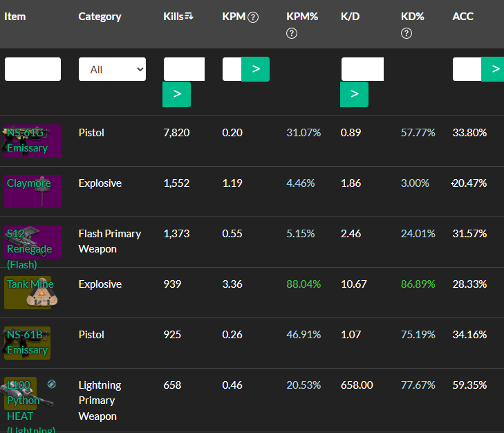This screenshot has width=504, height=433.
Task: Focus the K/D filter input field
Action: pyautogui.click(x=362, y=69)
